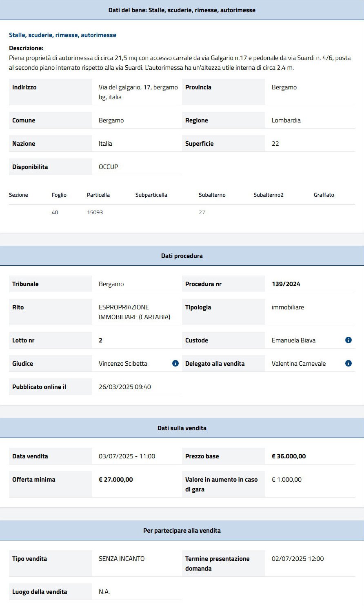Click the Tipologia value 'immobiliare'
364x609 pixels.
click(x=288, y=307)
